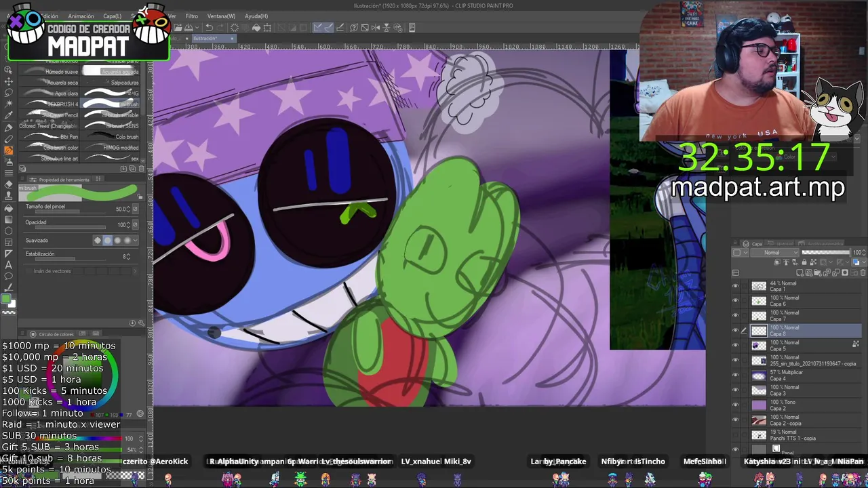The width and height of the screenshot is (868, 488).
Task: Select the HIMOG modified brush
Action: coord(111,147)
